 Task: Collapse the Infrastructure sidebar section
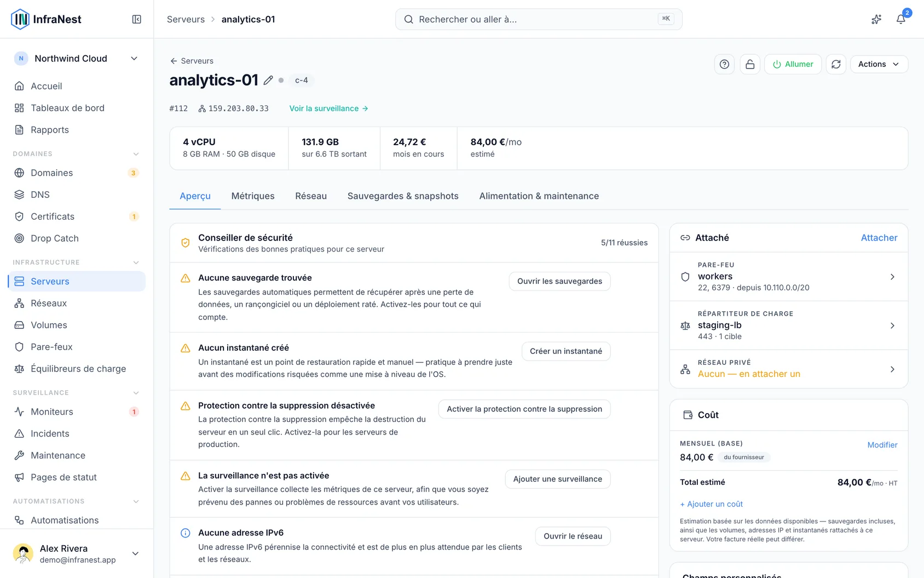136,262
